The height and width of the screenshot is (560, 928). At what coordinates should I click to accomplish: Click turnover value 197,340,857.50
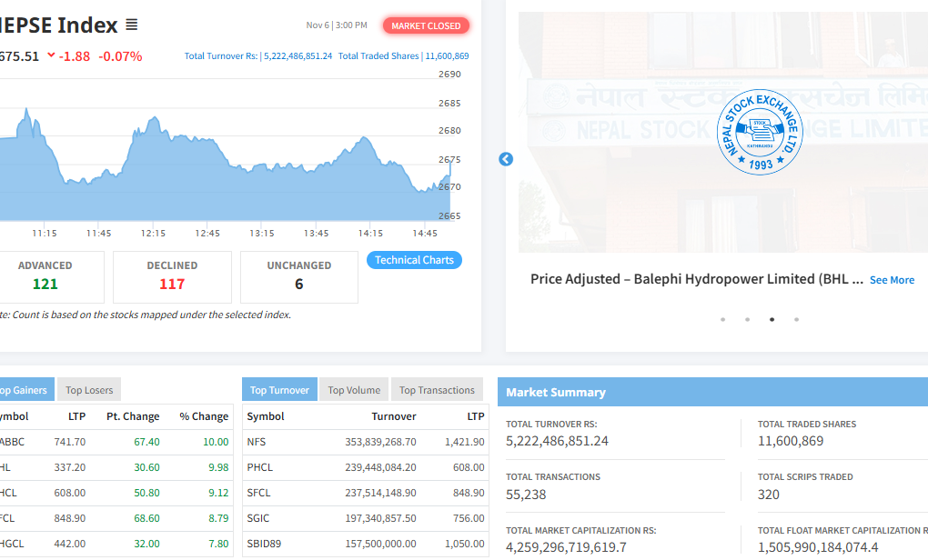pyautogui.click(x=380, y=518)
